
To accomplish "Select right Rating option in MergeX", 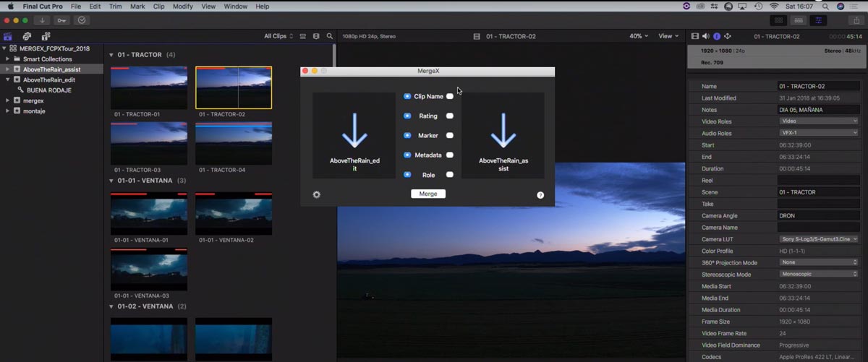I will click(x=450, y=116).
